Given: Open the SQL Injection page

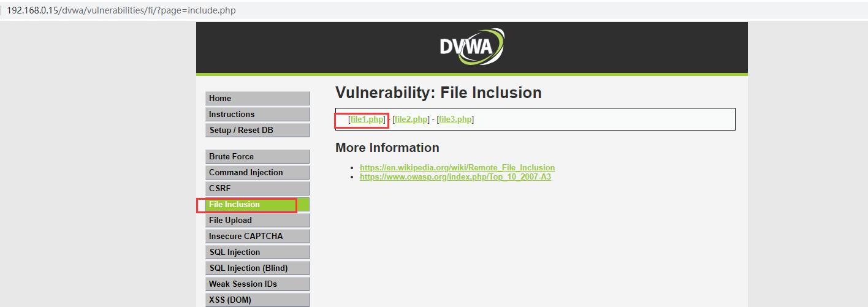Looking at the screenshot, I should click(x=257, y=252).
